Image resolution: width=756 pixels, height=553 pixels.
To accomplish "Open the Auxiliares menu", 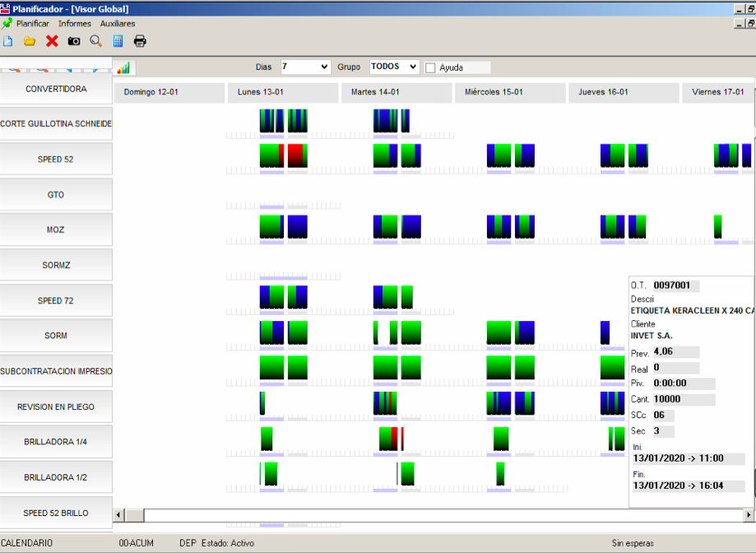I will [118, 24].
